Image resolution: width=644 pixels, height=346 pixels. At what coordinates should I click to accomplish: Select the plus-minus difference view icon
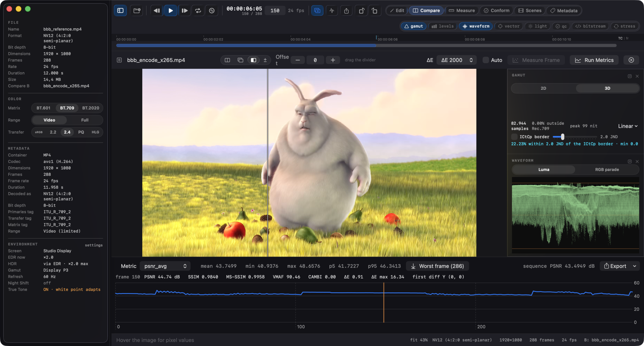tap(265, 60)
